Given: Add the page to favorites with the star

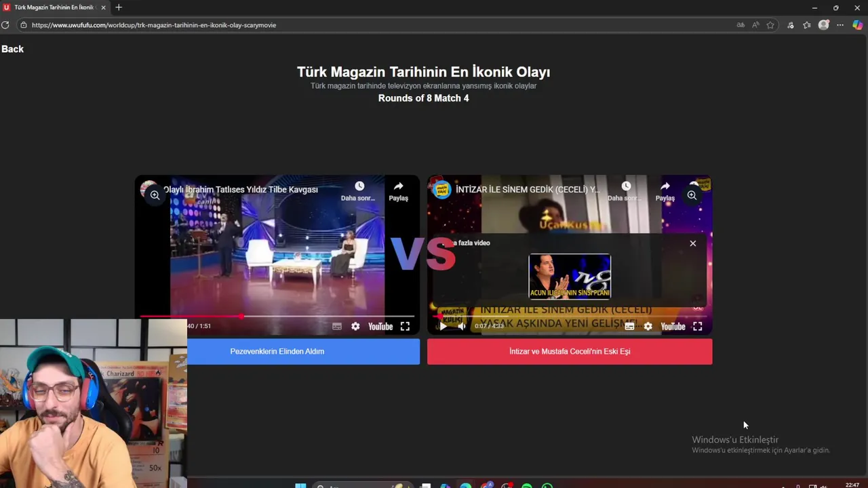Looking at the screenshot, I should 770,25.
